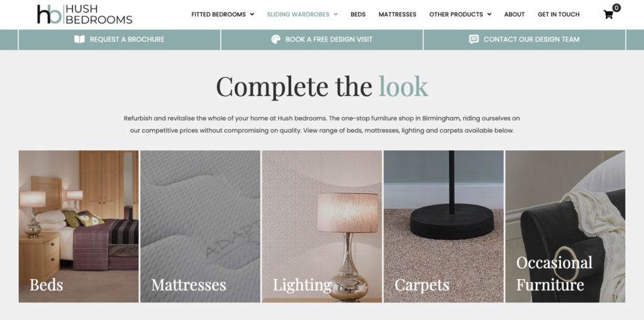Screen dimensions: 644x320
Task: Expand the Sliding Wardrobes chevron
Action: click(336, 14)
